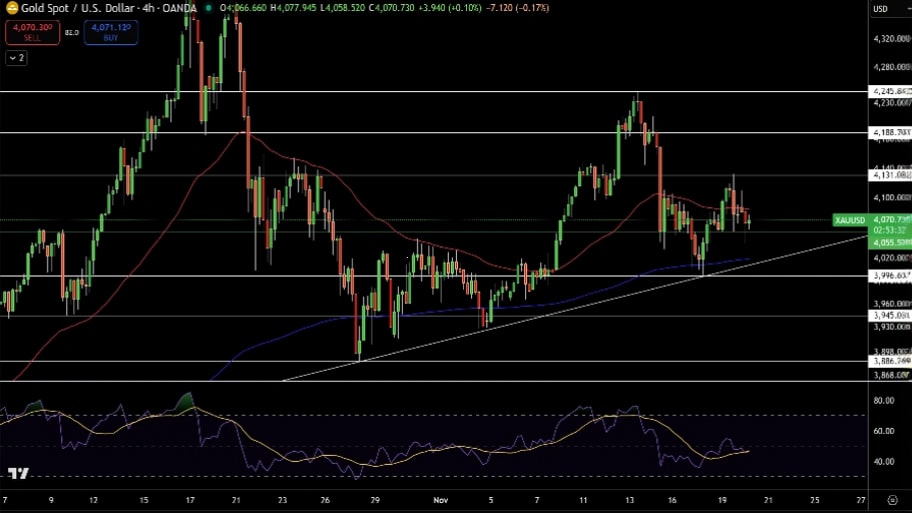Select the 4,245.84 horizontal line label
Image resolution: width=912 pixels, height=513 pixels.
pyautogui.click(x=890, y=91)
